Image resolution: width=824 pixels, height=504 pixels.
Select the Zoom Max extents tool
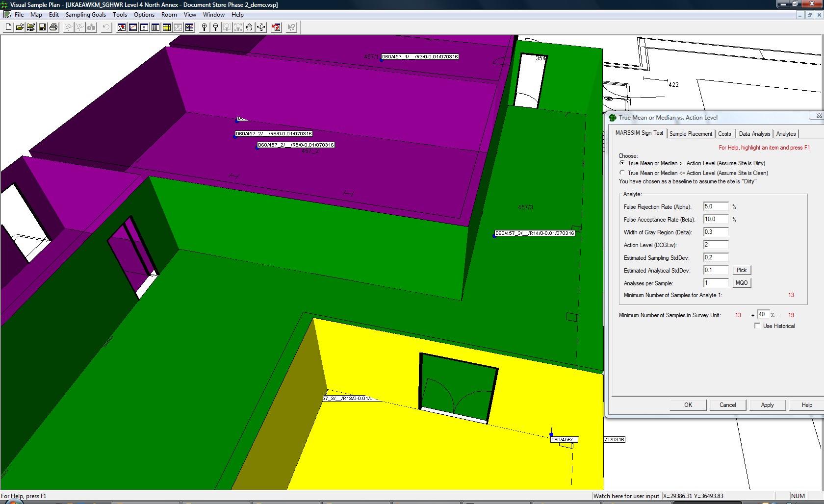(238, 27)
